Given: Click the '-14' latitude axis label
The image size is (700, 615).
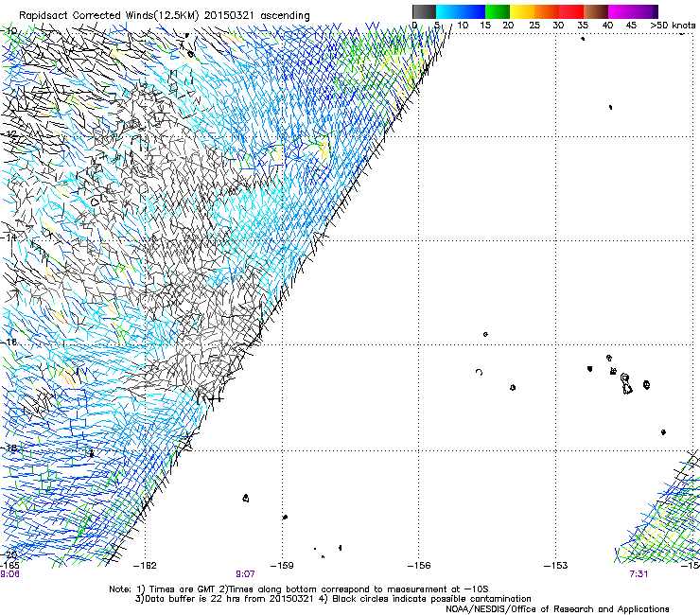Looking at the screenshot, I should (x=9, y=237).
